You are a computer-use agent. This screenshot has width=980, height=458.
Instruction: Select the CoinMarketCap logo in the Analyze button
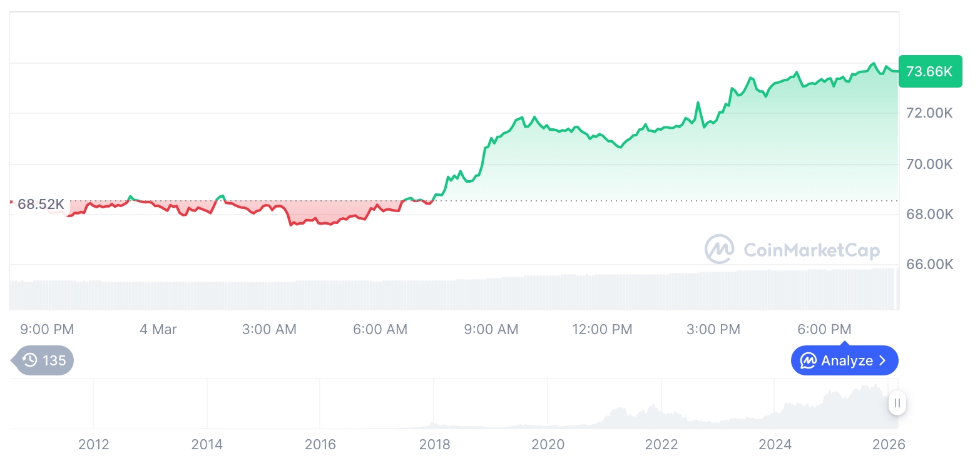click(x=807, y=360)
